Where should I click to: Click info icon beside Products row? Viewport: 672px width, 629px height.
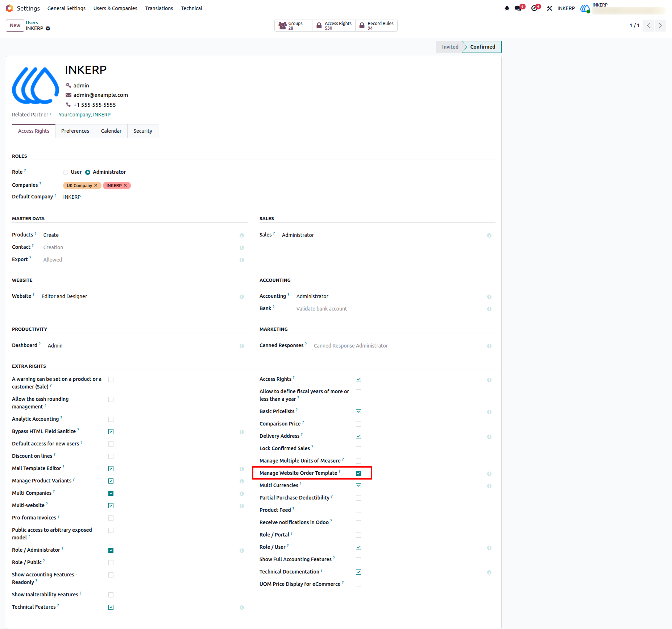point(242,235)
